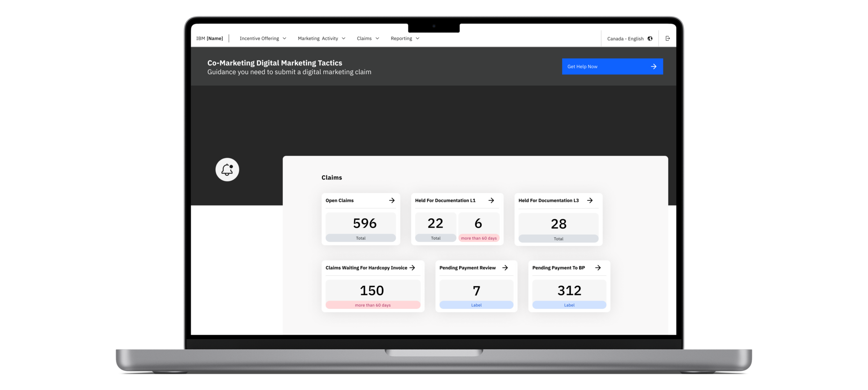868x390 pixels.
Task: Select the Canada - English language option
Action: coord(625,39)
